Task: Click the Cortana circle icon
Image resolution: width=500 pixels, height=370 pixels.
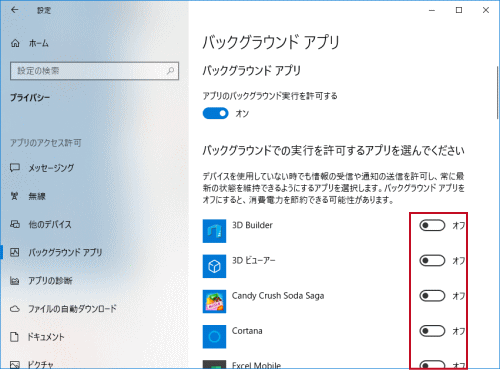Action: click(x=214, y=337)
